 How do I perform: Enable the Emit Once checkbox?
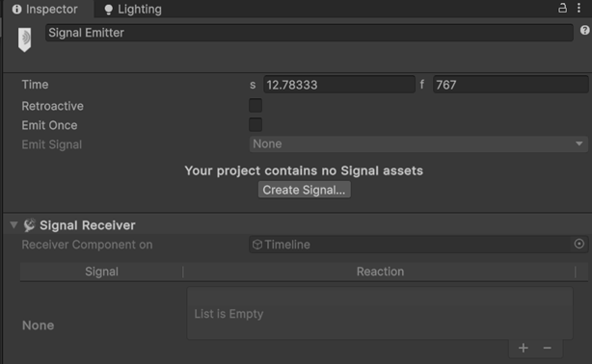(x=256, y=125)
